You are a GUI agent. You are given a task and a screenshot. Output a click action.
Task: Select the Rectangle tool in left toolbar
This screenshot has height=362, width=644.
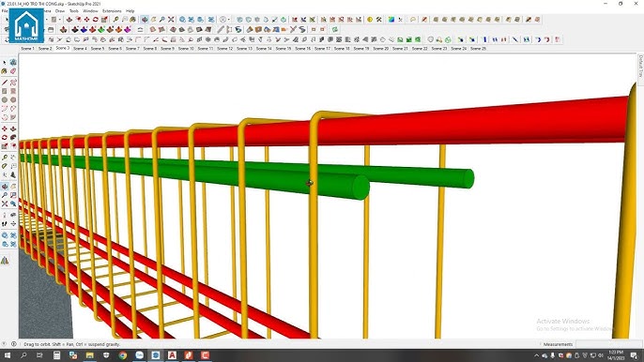tap(5, 91)
